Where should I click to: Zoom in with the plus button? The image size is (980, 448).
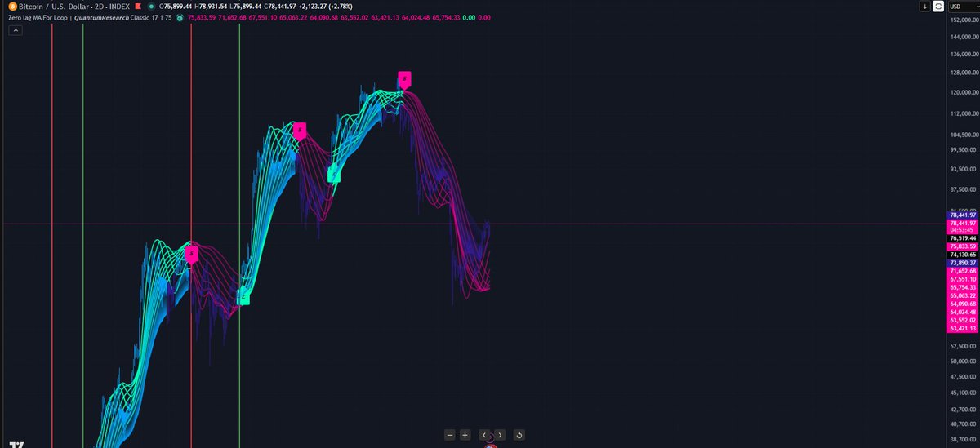[465, 435]
